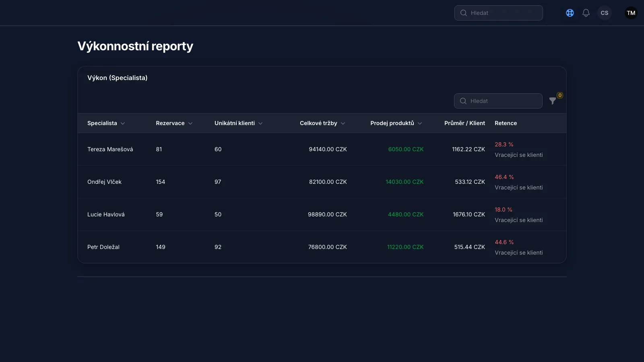Open the help lifebuoy icon in header
The width and height of the screenshot is (644, 362).
pos(570,13)
